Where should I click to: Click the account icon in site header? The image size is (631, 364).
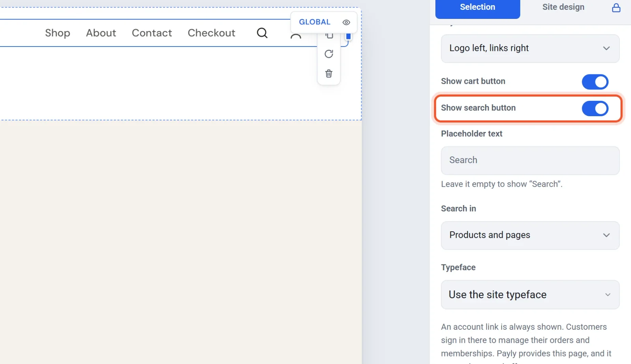click(296, 36)
